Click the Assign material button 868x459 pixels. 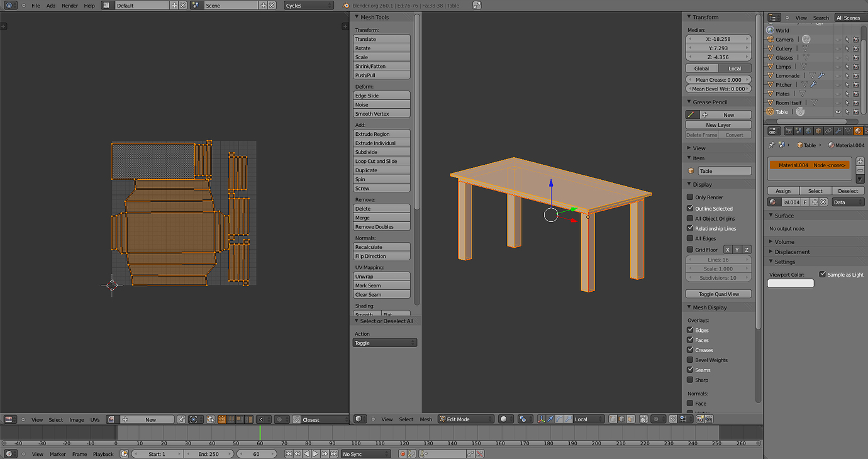[783, 191]
